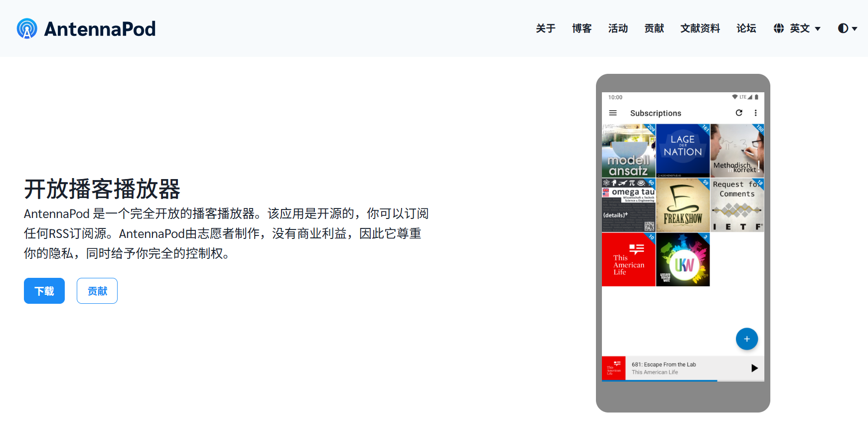Select the modellansatz podcast cover
The width and height of the screenshot is (868, 421).
coord(628,151)
